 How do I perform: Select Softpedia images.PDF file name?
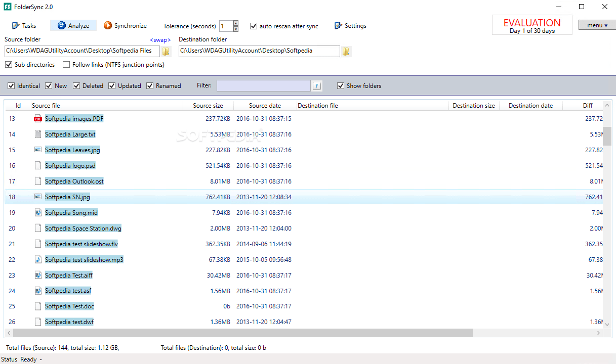[x=74, y=119]
